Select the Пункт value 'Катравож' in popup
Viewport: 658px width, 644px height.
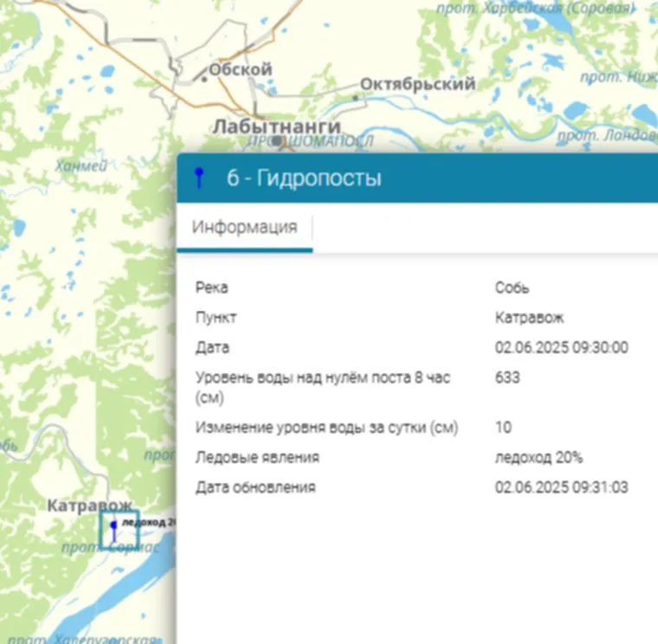[529, 318]
